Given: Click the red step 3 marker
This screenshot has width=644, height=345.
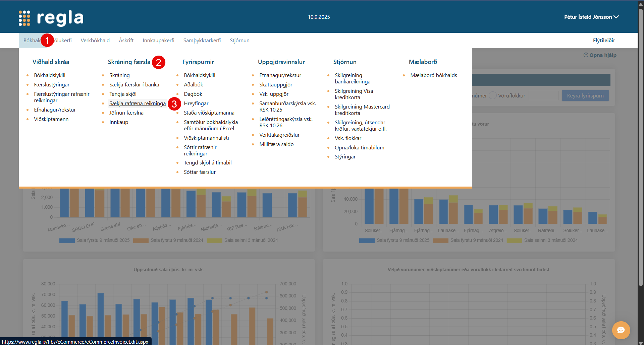Looking at the screenshot, I should [x=174, y=104].
